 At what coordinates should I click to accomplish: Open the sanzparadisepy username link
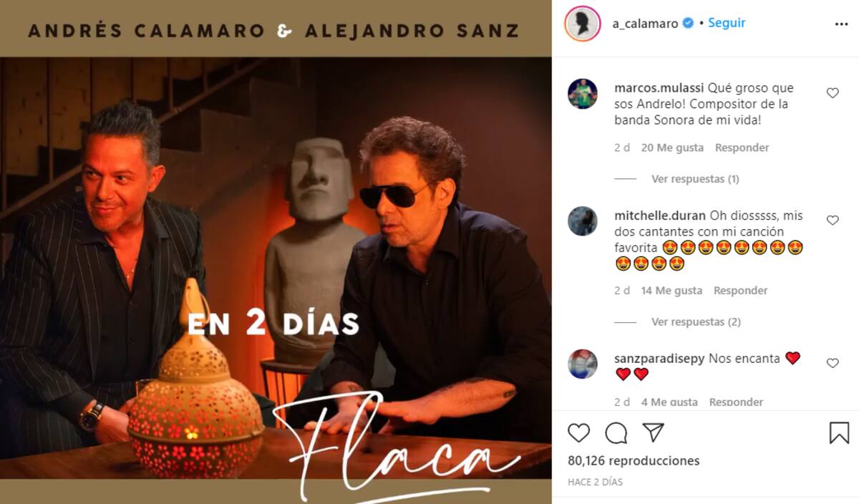(x=659, y=359)
